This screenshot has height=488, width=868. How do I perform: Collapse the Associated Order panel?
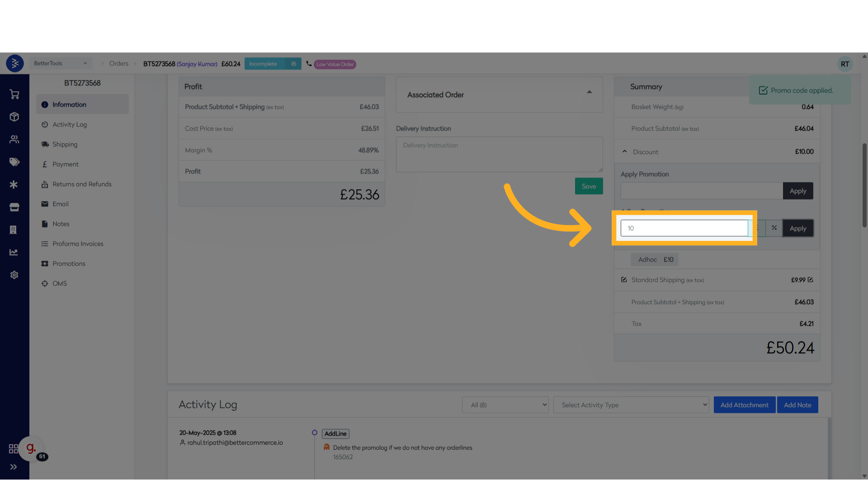(x=589, y=92)
